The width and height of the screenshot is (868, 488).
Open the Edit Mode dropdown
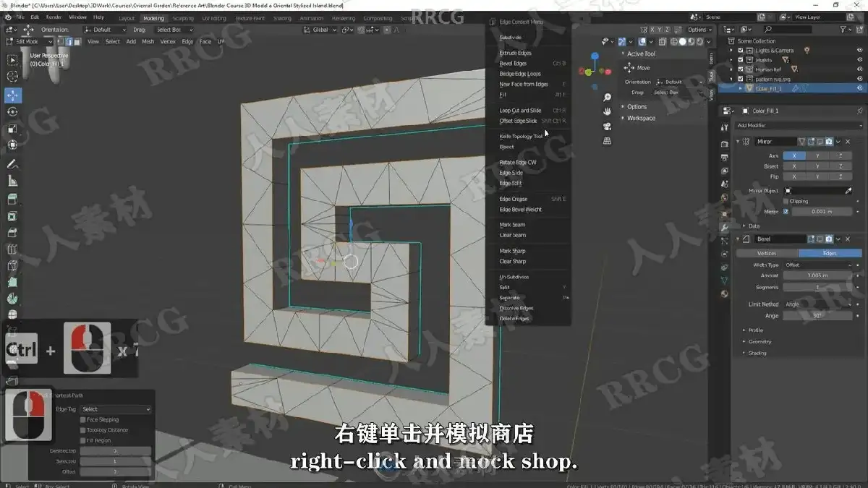(x=29, y=42)
